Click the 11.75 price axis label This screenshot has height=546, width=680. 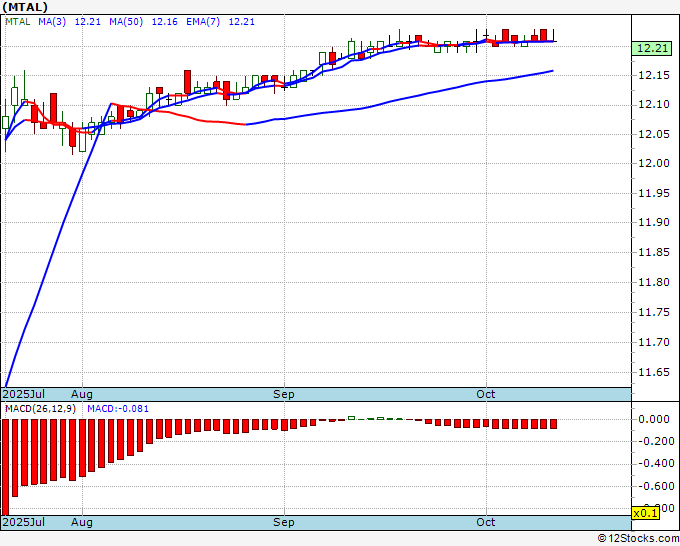pyautogui.click(x=654, y=312)
